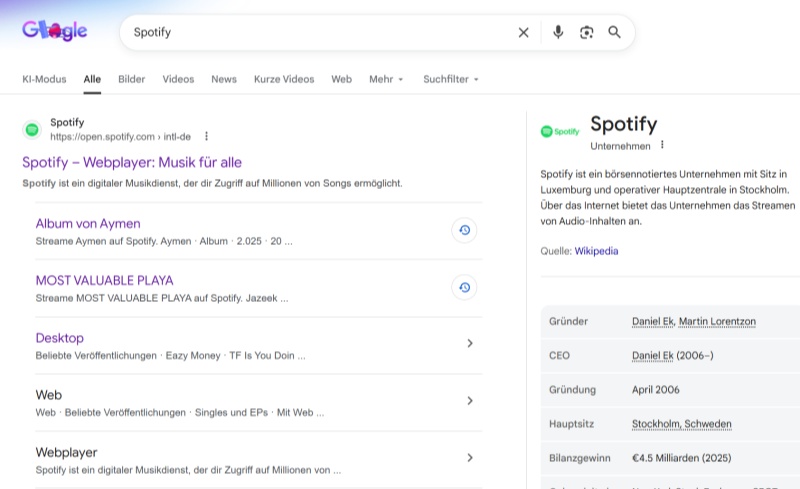The image size is (800, 489).
Task: Open the Kurze Videos tab
Action: coord(284,79)
